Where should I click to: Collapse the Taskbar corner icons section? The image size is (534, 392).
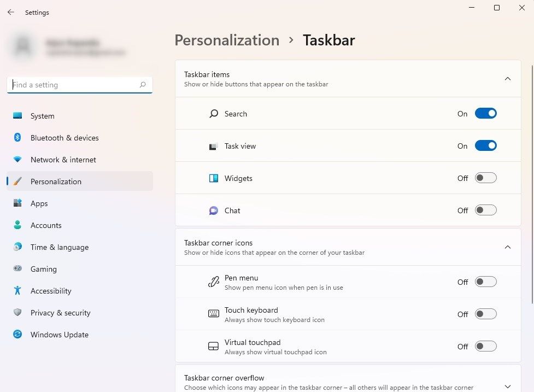click(x=507, y=247)
